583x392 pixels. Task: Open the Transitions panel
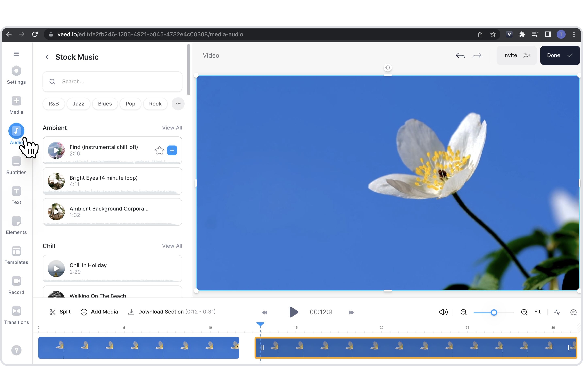16,315
